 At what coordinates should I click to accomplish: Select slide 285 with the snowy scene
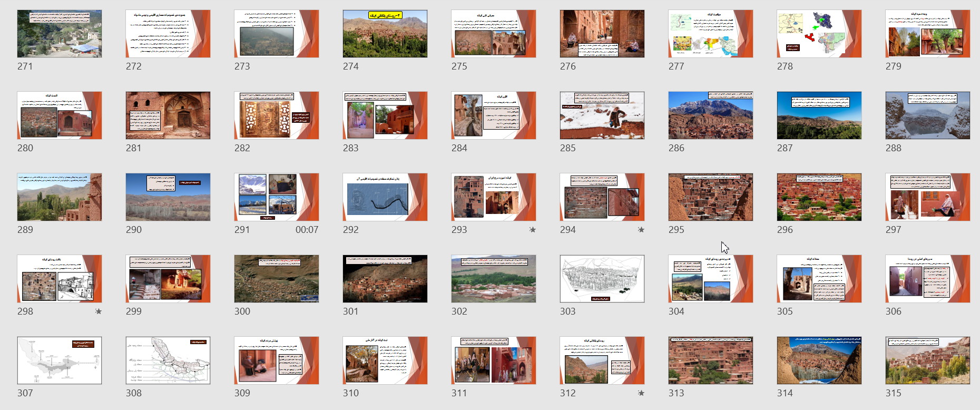(602, 115)
